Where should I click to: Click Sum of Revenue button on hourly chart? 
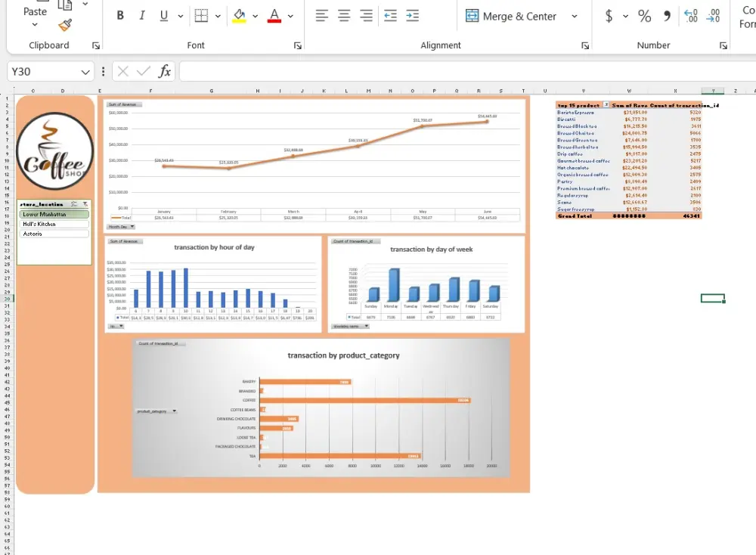click(125, 241)
